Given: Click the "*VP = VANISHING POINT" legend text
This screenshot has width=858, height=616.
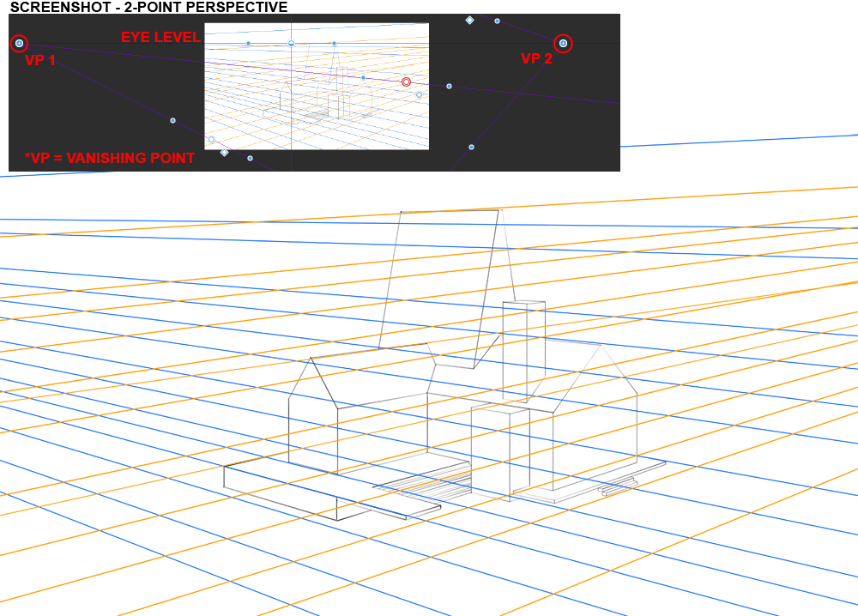Looking at the screenshot, I should click(x=110, y=158).
